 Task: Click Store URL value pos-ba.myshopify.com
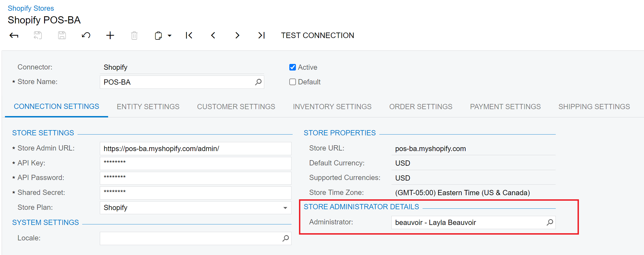coord(430,149)
